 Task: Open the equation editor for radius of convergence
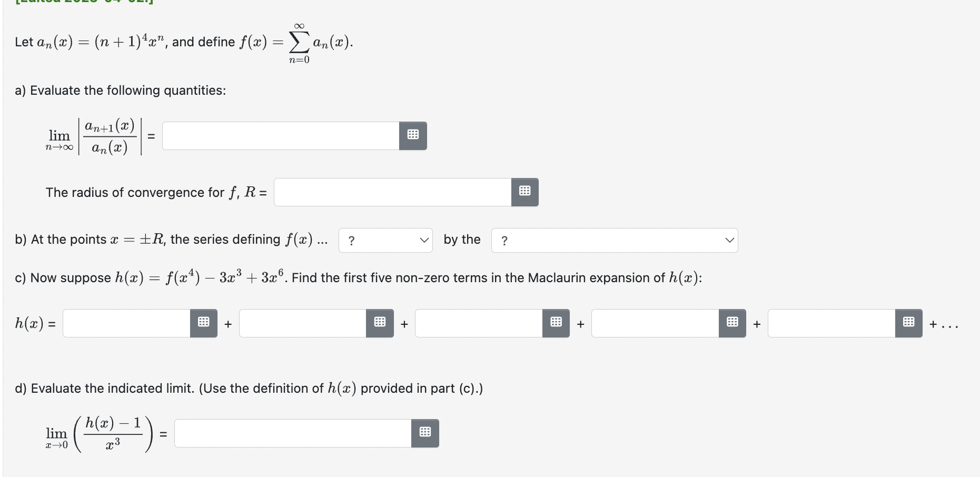[524, 192]
